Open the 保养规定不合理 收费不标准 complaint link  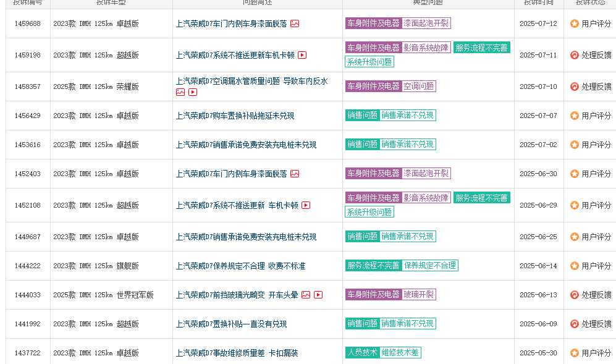click(240, 266)
